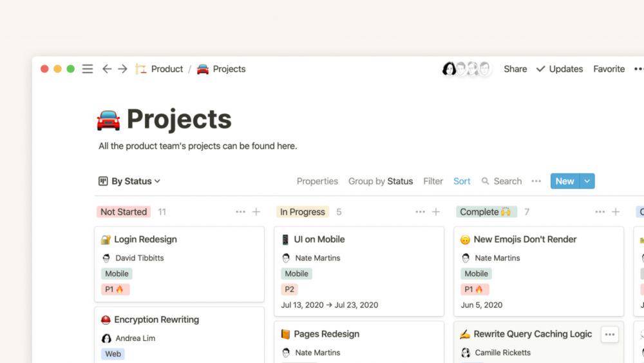Add a card to Not Started column

click(x=256, y=211)
